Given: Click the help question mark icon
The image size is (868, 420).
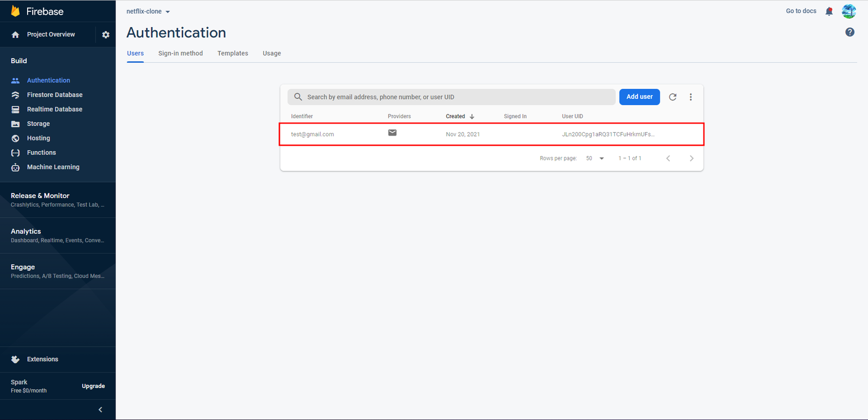Looking at the screenshot, I should pyautogui.click(x=850, y=32).
